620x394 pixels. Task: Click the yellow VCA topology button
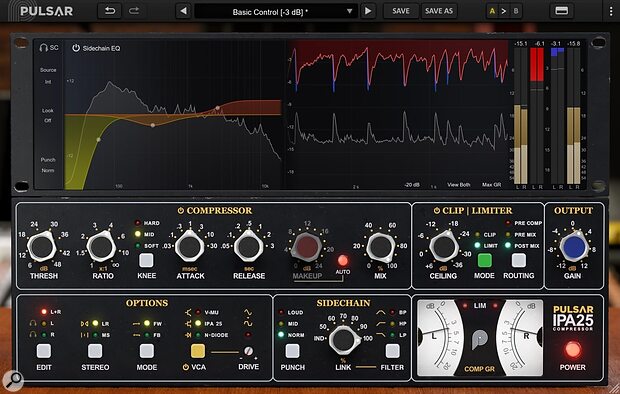pyautogui.click(x=198, y=350)
